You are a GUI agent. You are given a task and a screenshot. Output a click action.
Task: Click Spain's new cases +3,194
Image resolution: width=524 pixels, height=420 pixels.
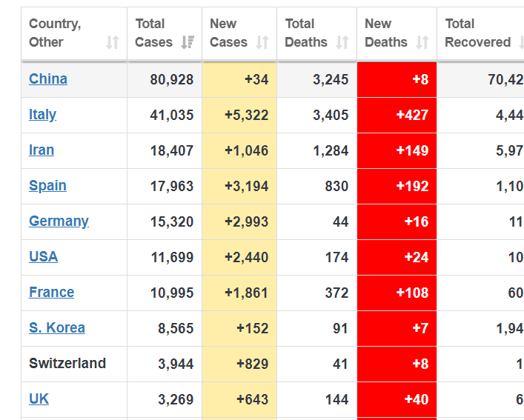[x=247, y=186]
